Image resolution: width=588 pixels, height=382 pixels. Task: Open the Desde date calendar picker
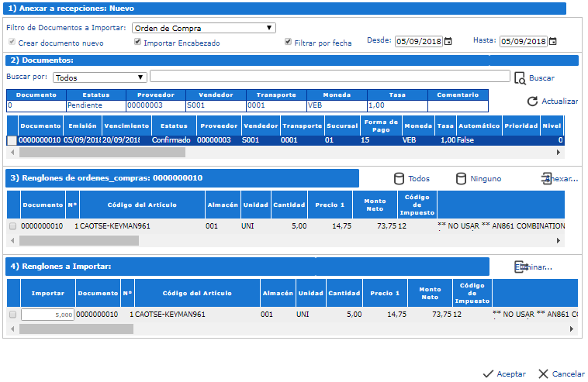448,41
